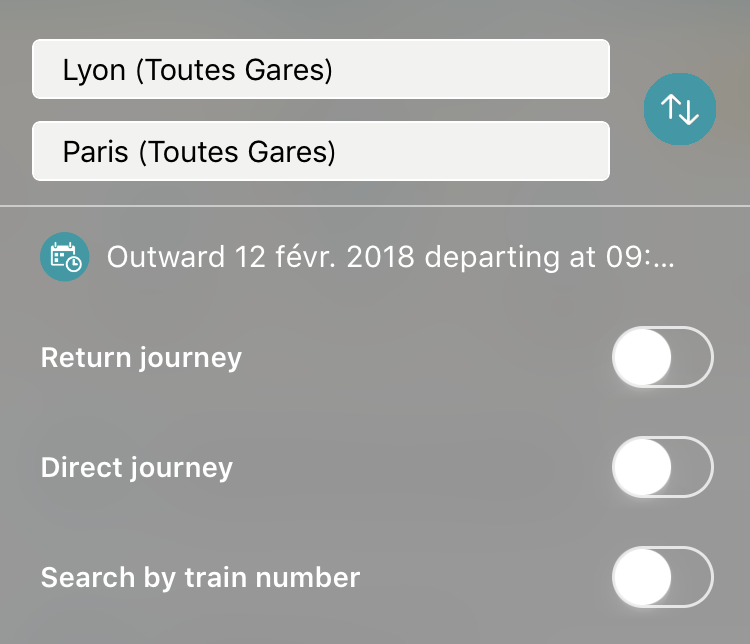Open the Outward 12 févr. 2018 date selector
The image size is (750, 644).
point(390,257)
